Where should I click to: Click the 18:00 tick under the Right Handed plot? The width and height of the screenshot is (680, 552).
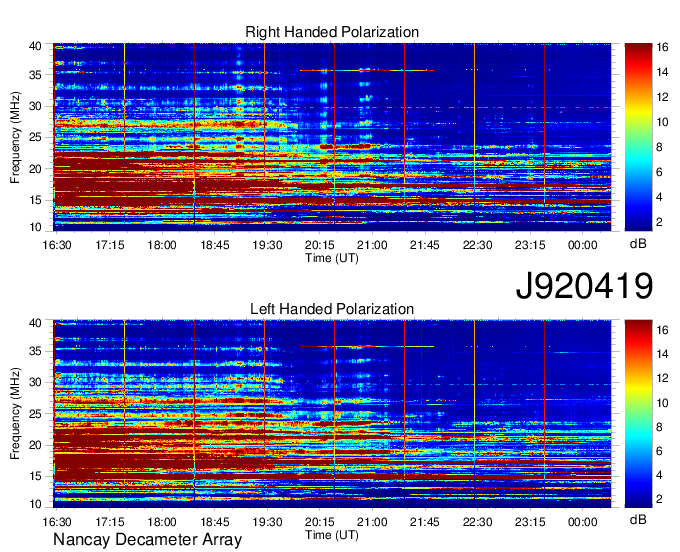click(162, 245)
